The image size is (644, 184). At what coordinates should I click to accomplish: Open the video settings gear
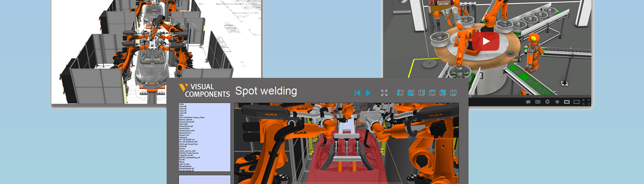547,102
